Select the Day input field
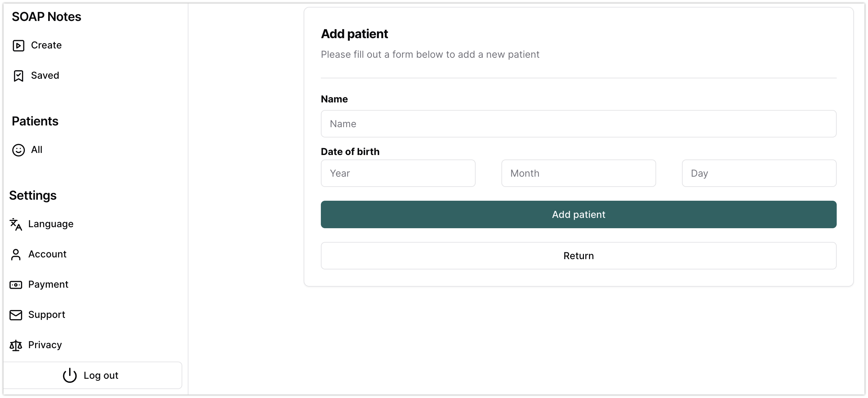The image size is (868, 398). 759,173
